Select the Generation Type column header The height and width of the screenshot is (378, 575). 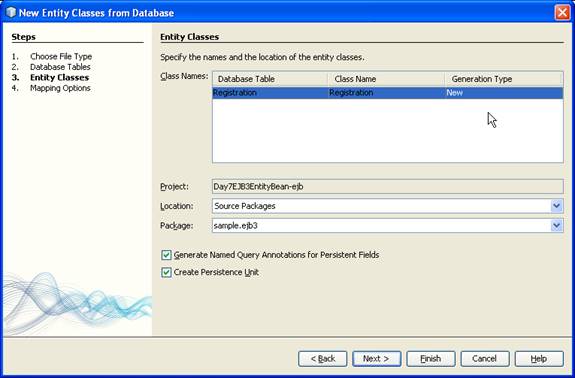point(504,79)
